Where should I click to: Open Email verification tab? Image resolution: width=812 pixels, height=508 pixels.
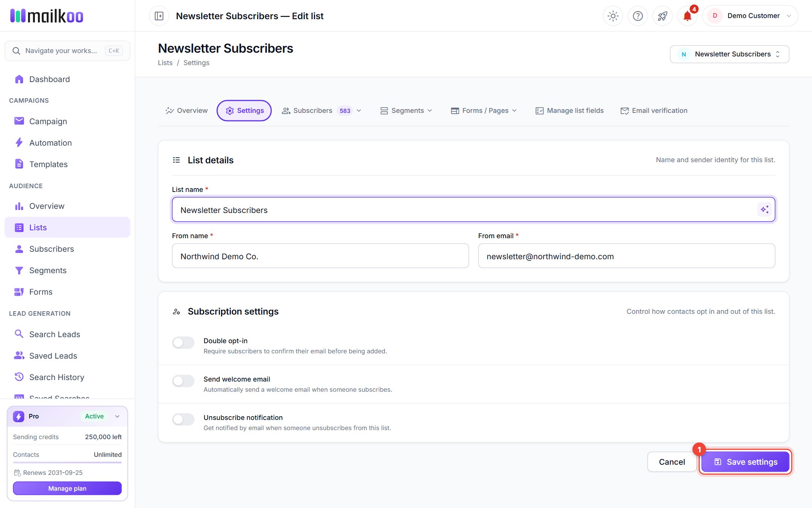point(654,111)
